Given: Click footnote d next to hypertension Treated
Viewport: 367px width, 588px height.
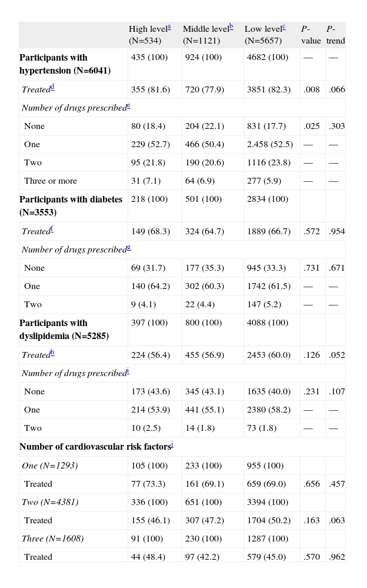Looking at the screenshot, I should tap(52, 87).
